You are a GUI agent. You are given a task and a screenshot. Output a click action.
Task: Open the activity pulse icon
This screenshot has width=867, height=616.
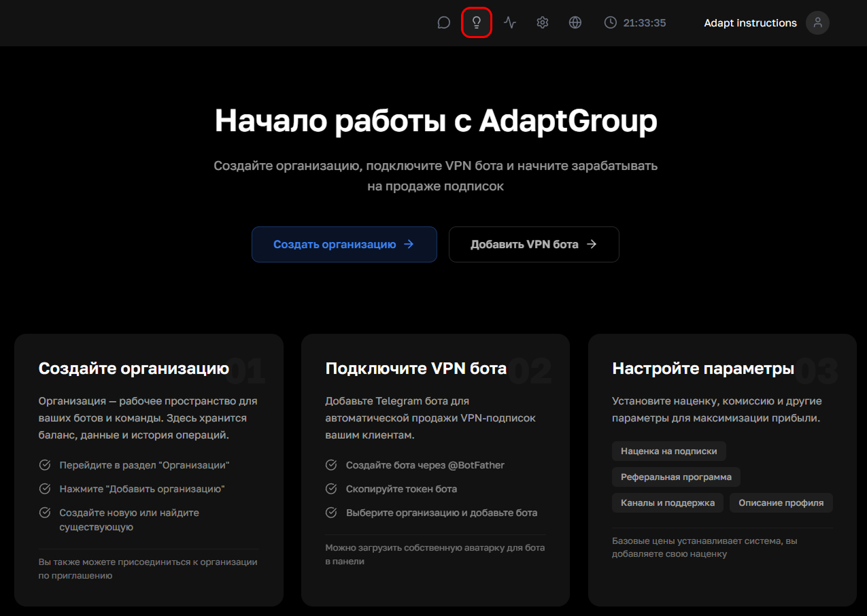[x=510, y=23]
